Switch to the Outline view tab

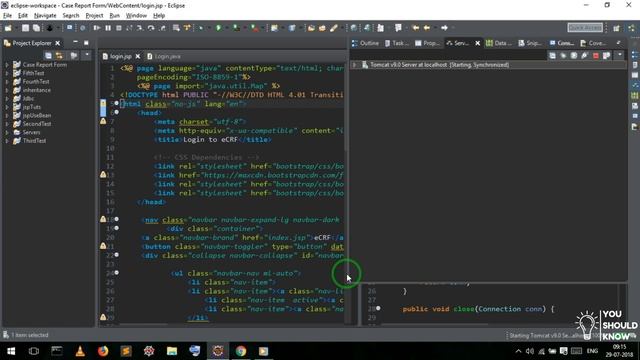[x=366, y=43]
